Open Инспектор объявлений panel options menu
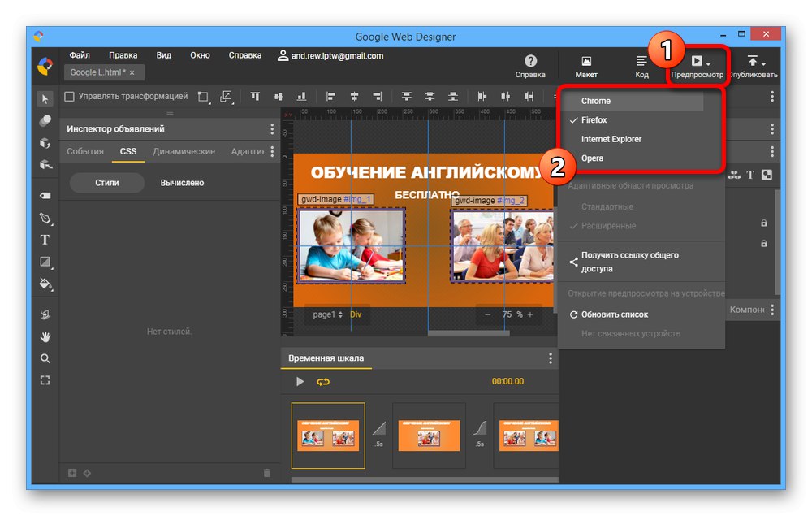Screen dimensions: 812x516 coord(272,128)
